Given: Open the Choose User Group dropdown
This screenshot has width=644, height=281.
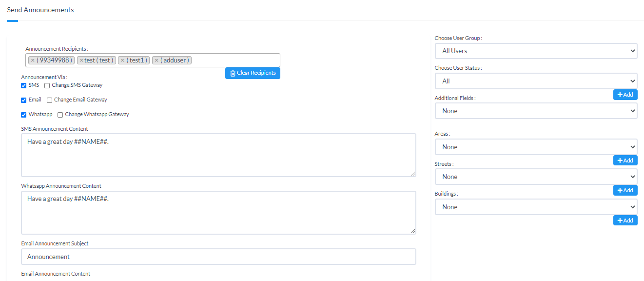Looking at the screenshot, I should 536,51.
